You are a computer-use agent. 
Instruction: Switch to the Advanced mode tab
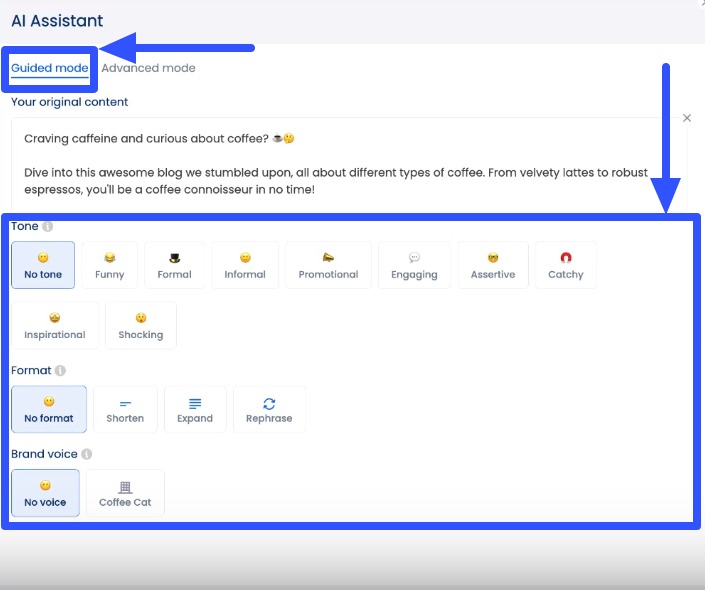pos(148,68)
